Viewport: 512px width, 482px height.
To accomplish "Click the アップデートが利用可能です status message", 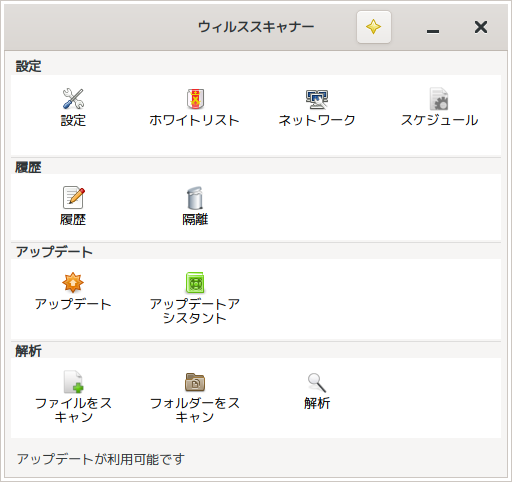I will point(101,459).
